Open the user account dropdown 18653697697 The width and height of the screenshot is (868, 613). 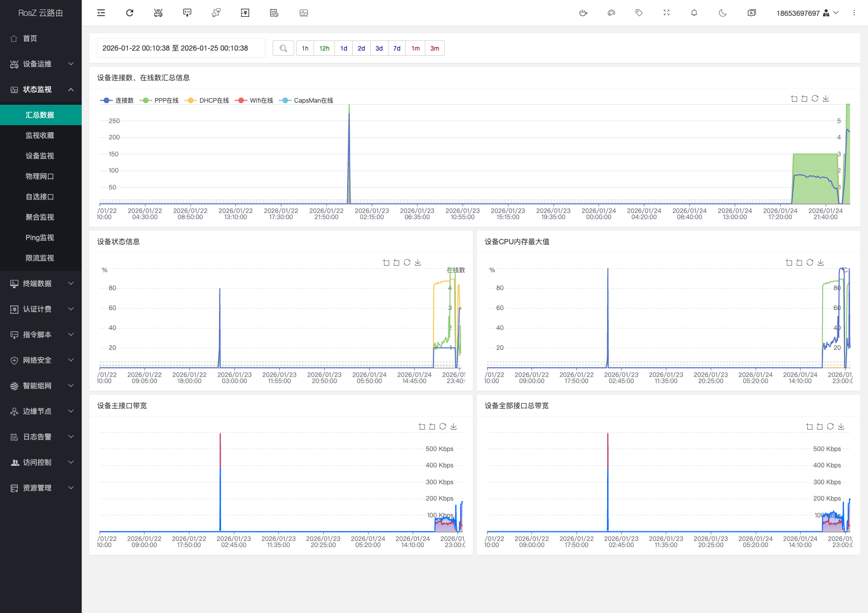807,13
